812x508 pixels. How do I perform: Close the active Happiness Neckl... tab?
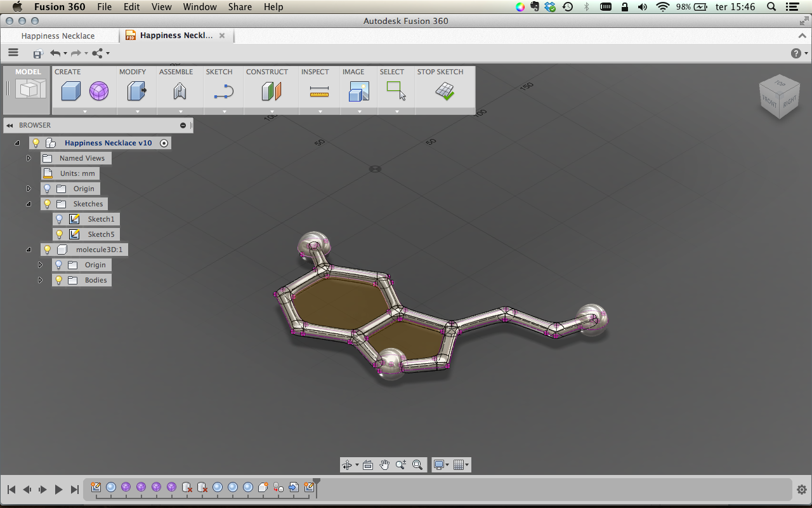(x=222, y=36)
